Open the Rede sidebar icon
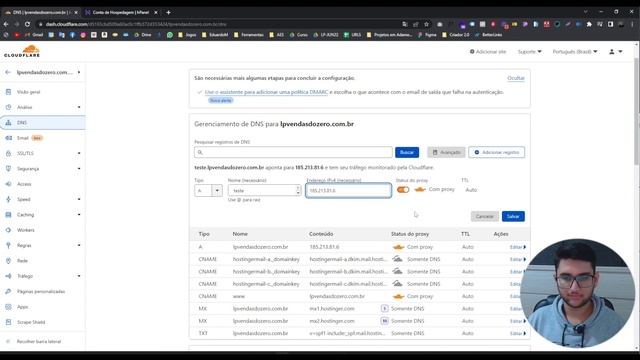The width and height of the screenshot is (640, 360). (9, 261)
